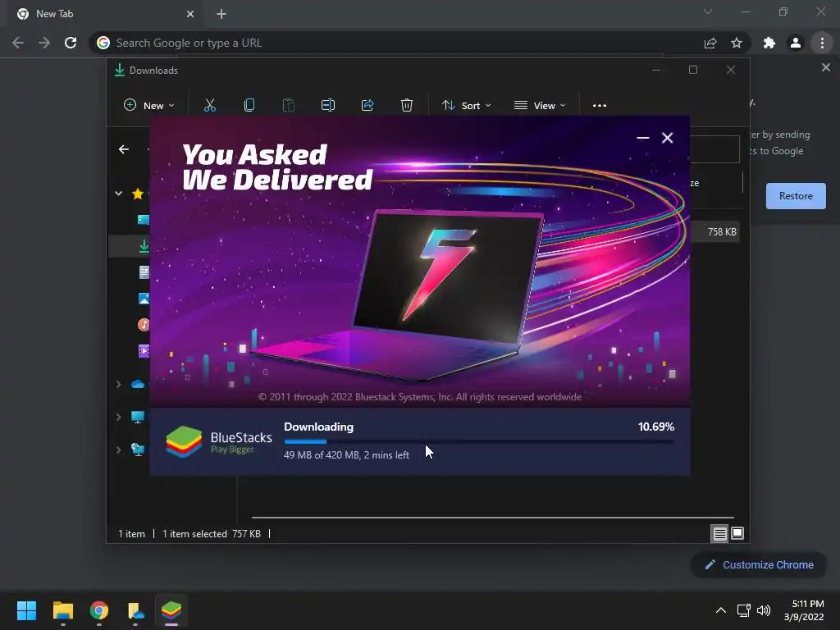Select the OneDrive cloud icon in sidebar
The image size is (840, 630).
pos(138,384)
